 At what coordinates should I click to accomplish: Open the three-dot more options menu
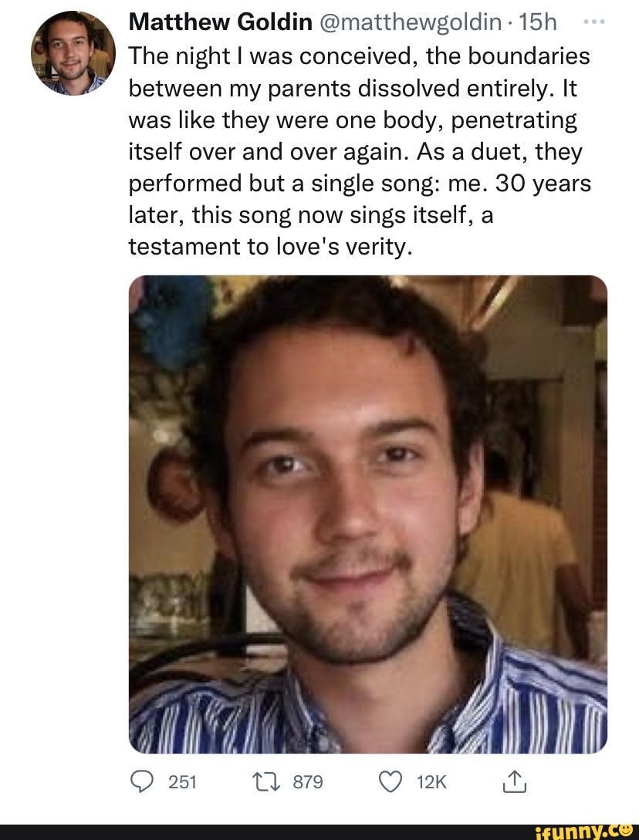coord(593,22)
